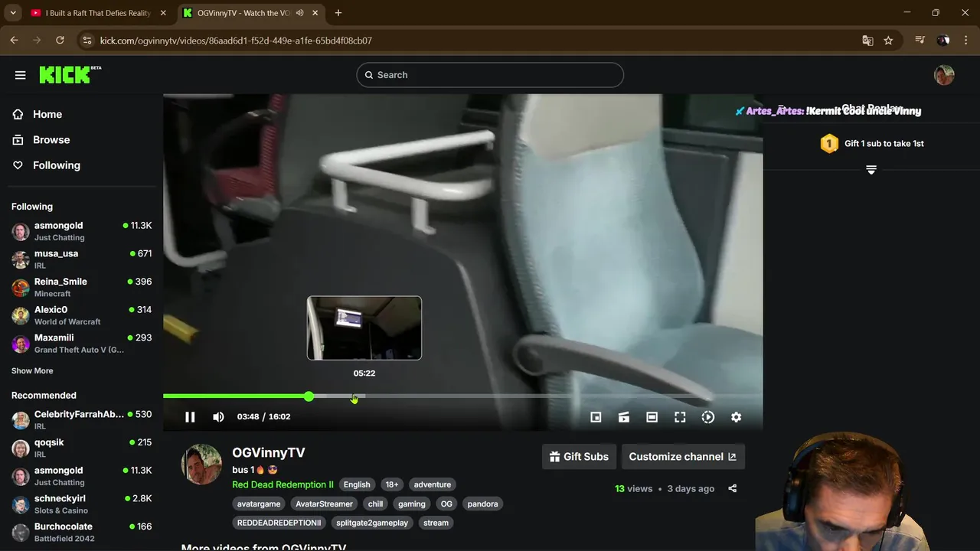The width and height of the screenshot is (980, 551).
Task: Open the Chrome profile avatar
Action: [943, 41]
